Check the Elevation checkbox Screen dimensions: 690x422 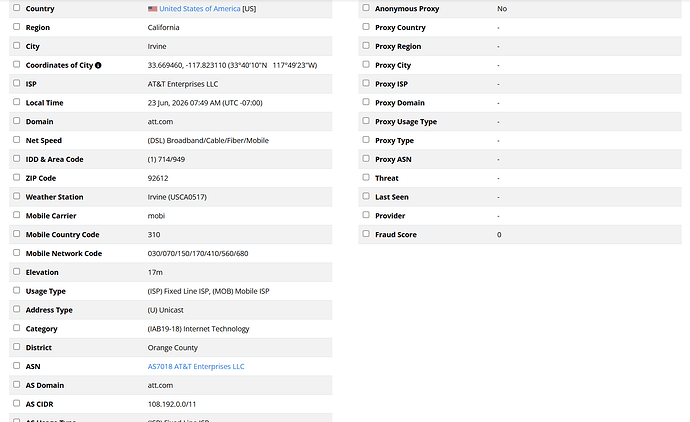click(x=17, y=272)
